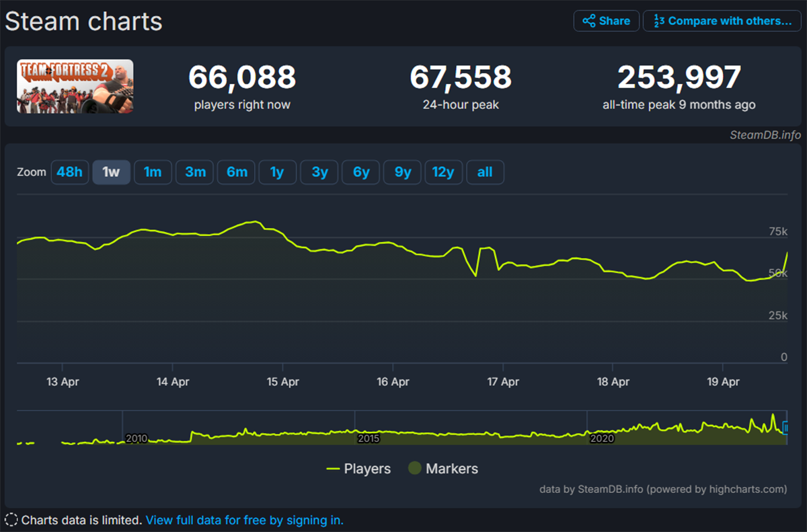Set chart zoom to 1m
This screenshot has width=807, height=532.
coord(153,172)
